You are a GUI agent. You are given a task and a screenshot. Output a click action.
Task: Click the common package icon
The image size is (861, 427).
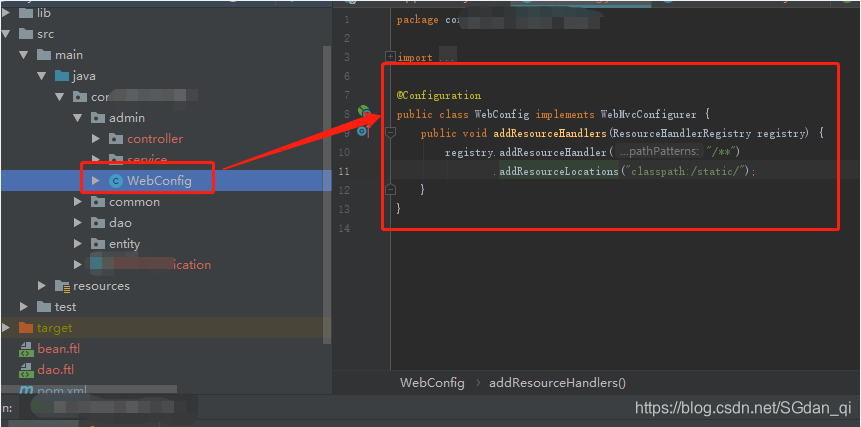(x=98, y=201)
